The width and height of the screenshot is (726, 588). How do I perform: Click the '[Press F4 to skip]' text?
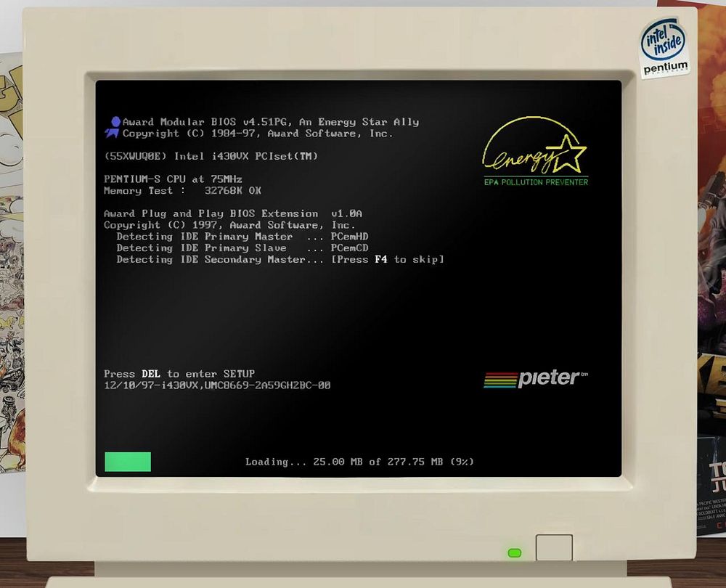[388, 259]
